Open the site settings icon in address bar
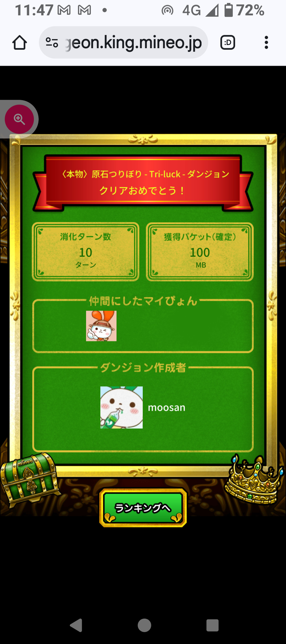 tap(52, 42)
